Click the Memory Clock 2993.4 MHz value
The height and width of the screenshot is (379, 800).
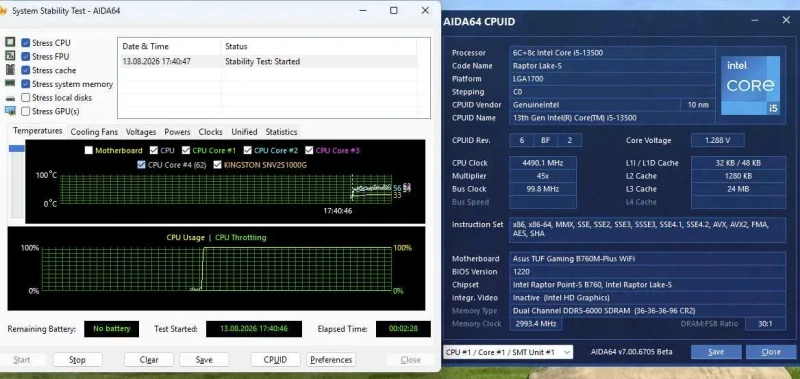click(x=535, y=324)
